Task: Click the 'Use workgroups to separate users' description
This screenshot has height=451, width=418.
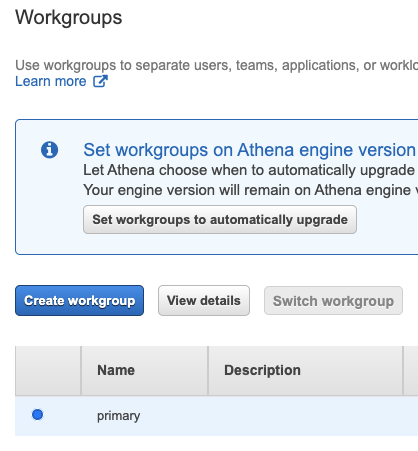Action: click(217, 65)
